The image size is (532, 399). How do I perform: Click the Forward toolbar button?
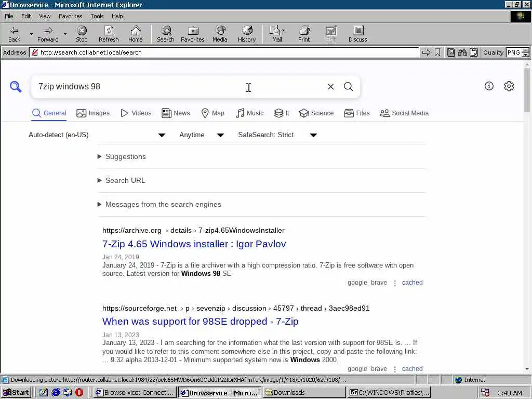(48, 34)
